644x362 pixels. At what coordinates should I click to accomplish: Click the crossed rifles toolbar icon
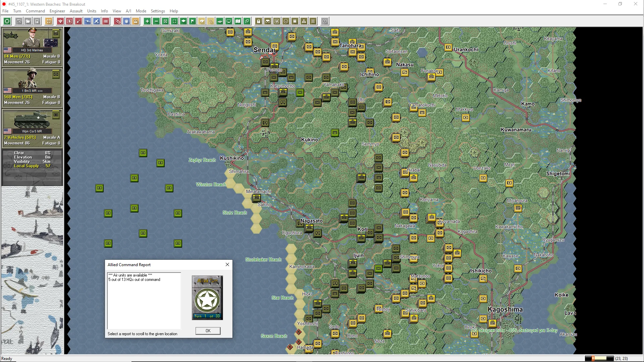(117, 21)
